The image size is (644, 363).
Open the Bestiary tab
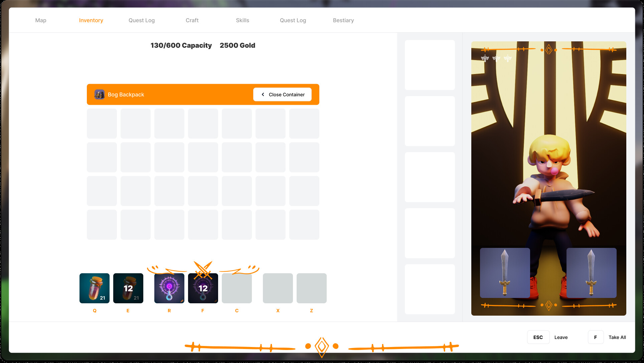[343, 20]
